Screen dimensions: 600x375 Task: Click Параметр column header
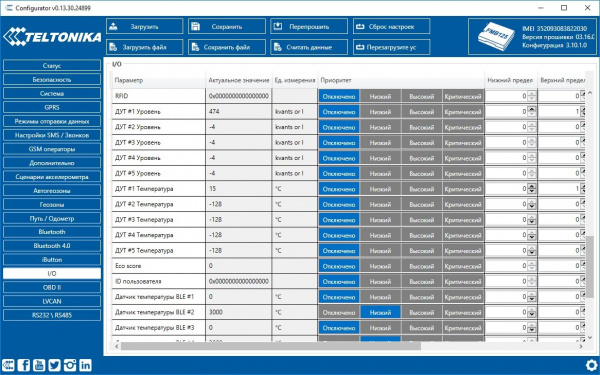158,80
